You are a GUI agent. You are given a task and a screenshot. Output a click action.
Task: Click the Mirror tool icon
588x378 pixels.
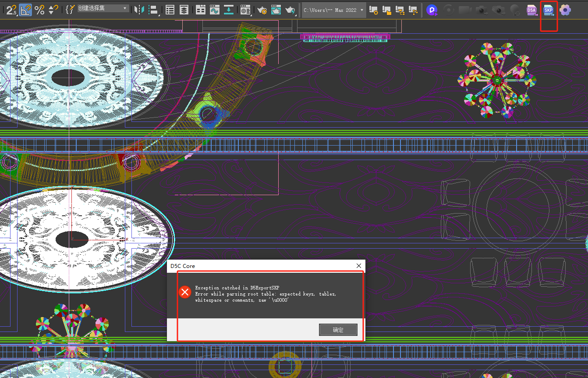(139, 9)
